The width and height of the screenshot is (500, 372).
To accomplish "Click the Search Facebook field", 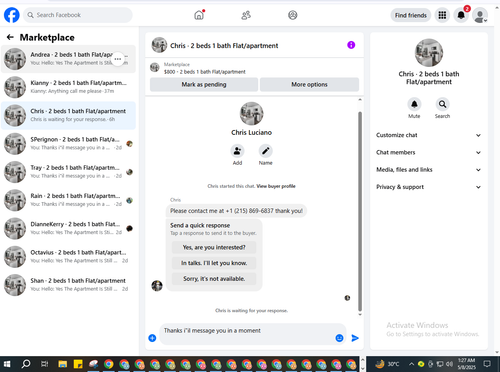I will point(78,15).
